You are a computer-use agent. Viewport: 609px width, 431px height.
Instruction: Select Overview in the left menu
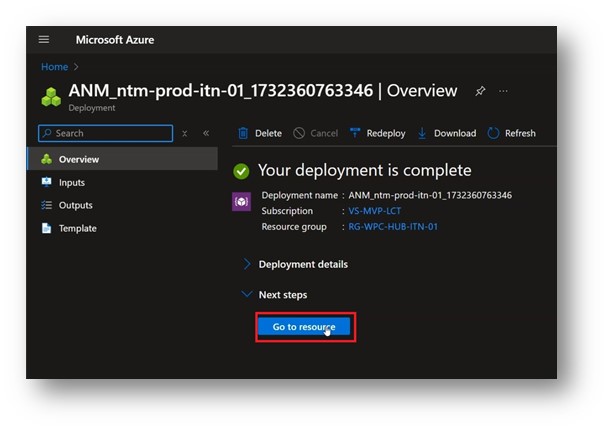point(78,159)
